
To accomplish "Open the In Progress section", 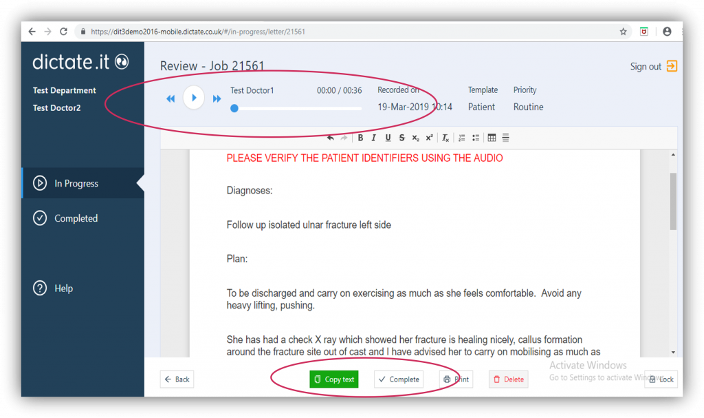I will click(x=76, y=183).
